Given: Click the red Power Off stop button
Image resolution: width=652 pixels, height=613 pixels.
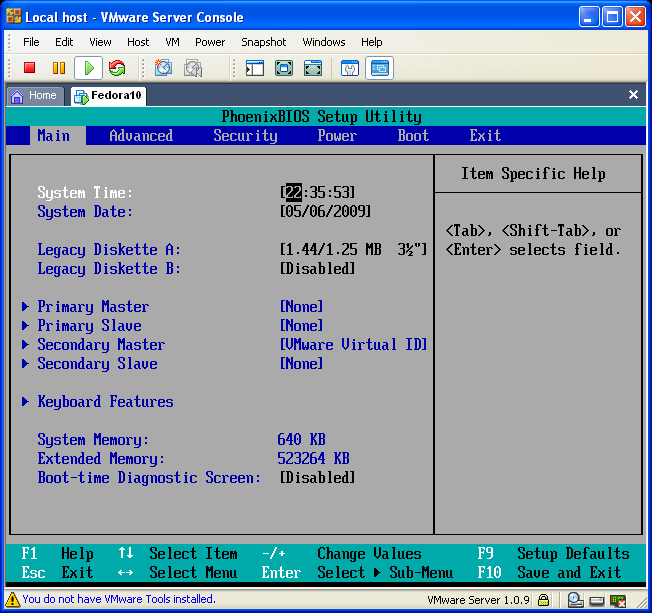Looking at the screenshot, I should (x=29, y=68).
